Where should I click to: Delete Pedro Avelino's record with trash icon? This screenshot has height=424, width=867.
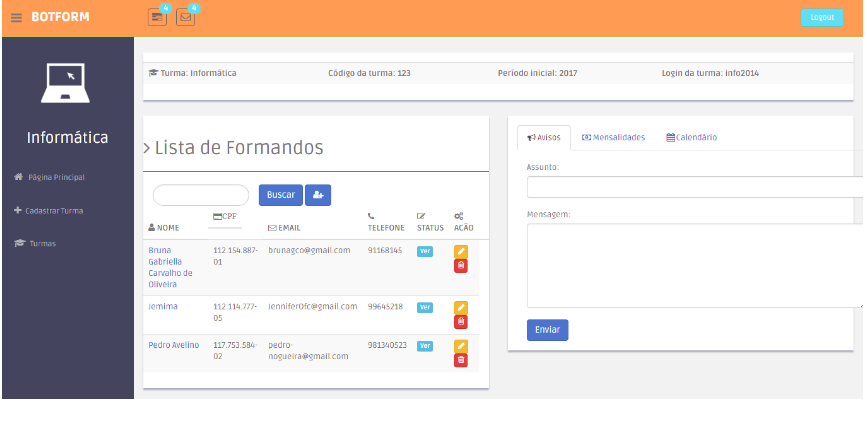pyautogui.click(x=461, y=360)
